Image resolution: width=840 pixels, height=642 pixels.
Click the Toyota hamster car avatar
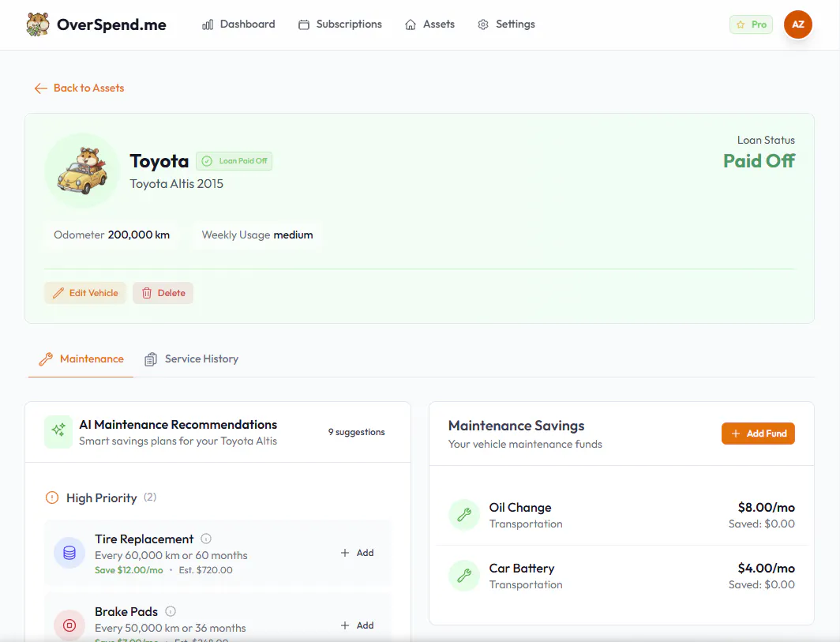click(82, 171)
